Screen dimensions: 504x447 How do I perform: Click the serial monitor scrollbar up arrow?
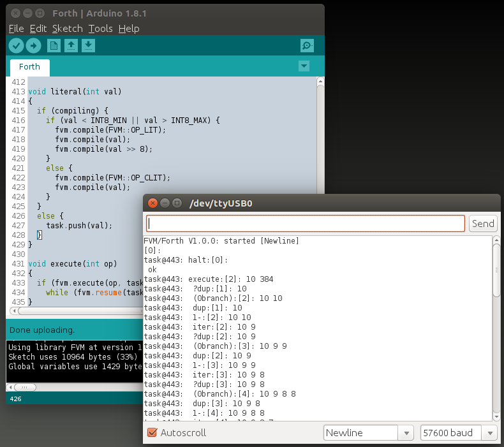tap(496, 240)
